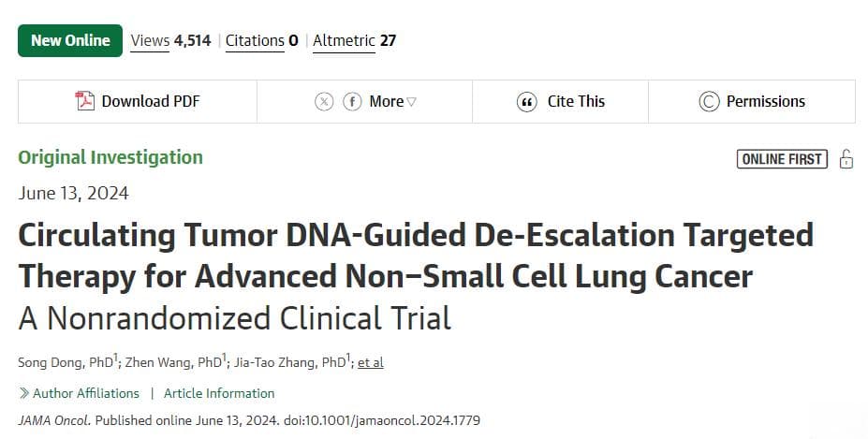Click Download PDF button
This screenshot has height=439, width=868.
[138, 102]
